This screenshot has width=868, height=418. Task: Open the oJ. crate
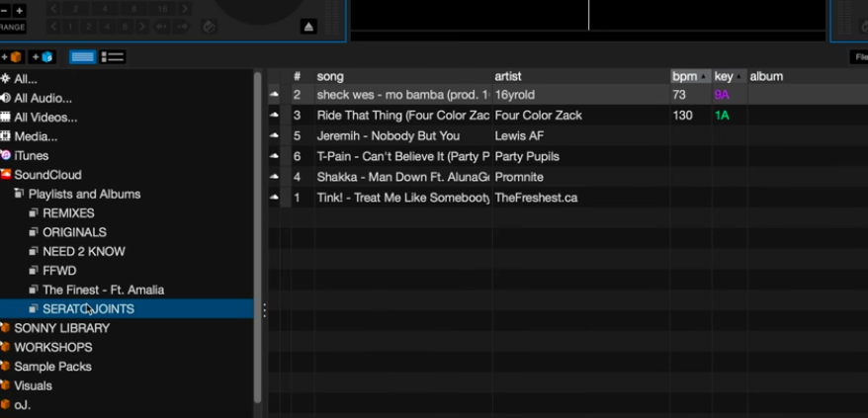coord(22,405)
